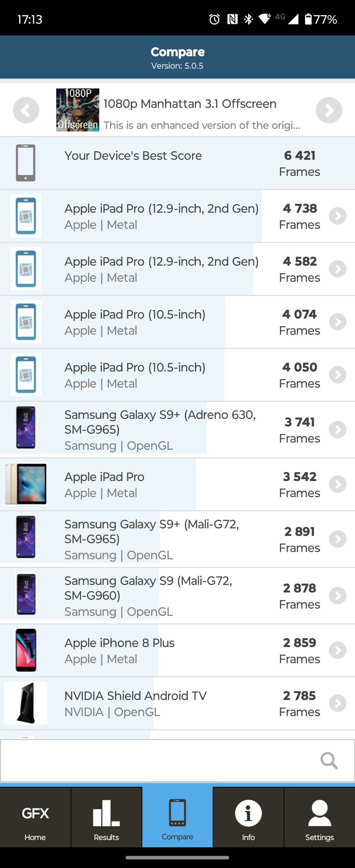Go to next benchmark test arrow
Screen dimensions: 355x868
click(329, 110)
